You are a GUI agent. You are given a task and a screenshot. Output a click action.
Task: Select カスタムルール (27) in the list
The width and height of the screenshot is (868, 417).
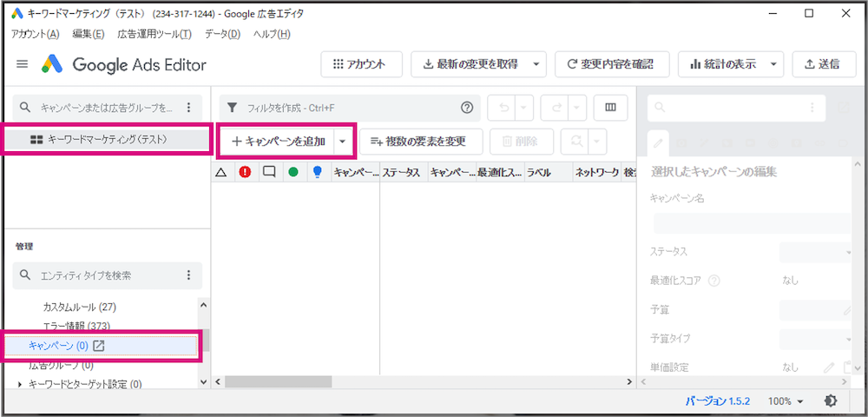(79, 307)
